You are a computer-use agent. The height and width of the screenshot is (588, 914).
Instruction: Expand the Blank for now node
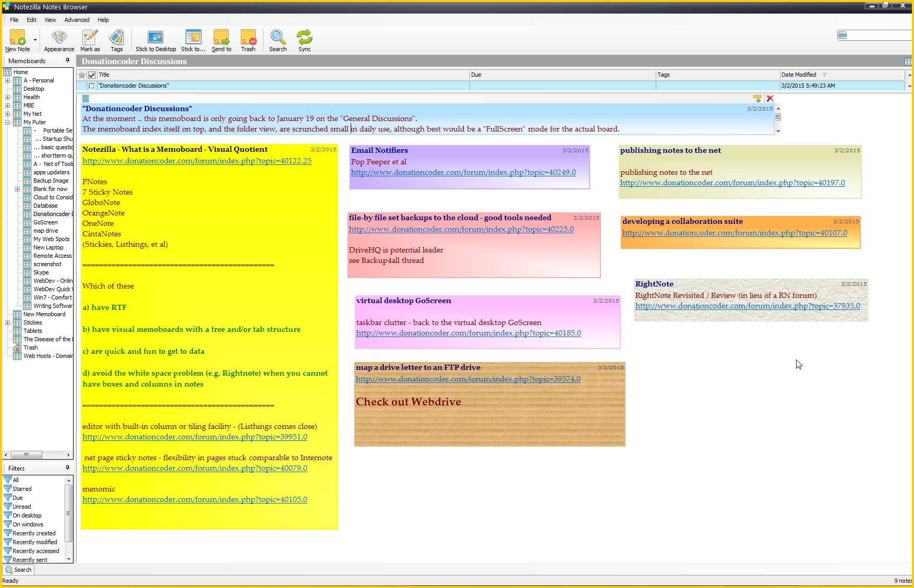click(x=17, y=189)
